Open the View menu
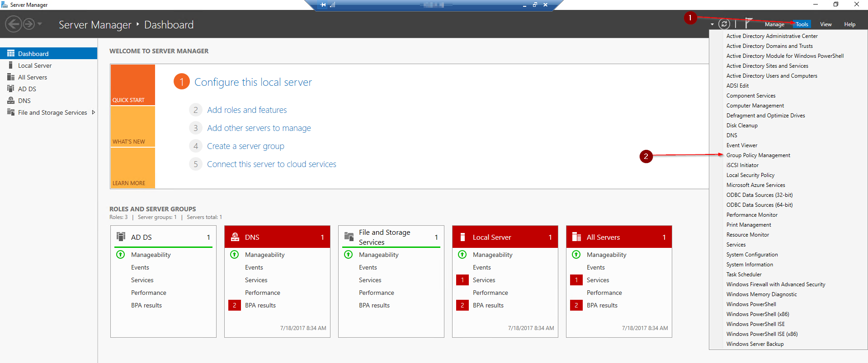The height and width of the screenshot is (363, 868). [826, 24]
